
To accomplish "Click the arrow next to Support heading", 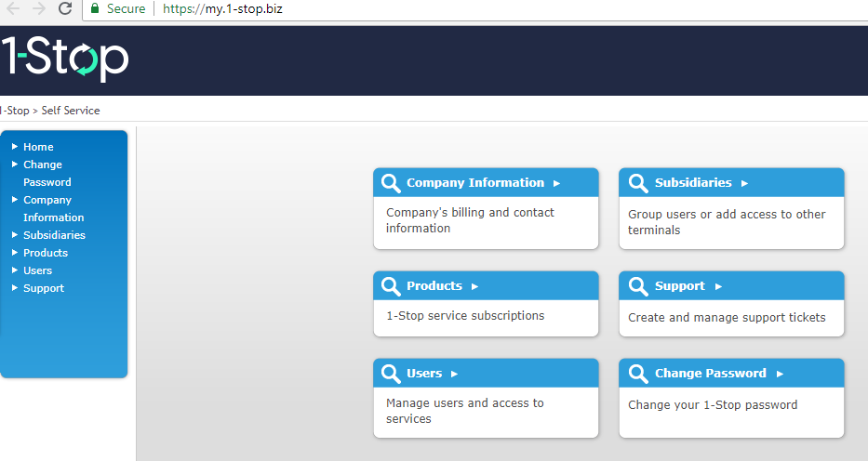I will tap(718, 286).
